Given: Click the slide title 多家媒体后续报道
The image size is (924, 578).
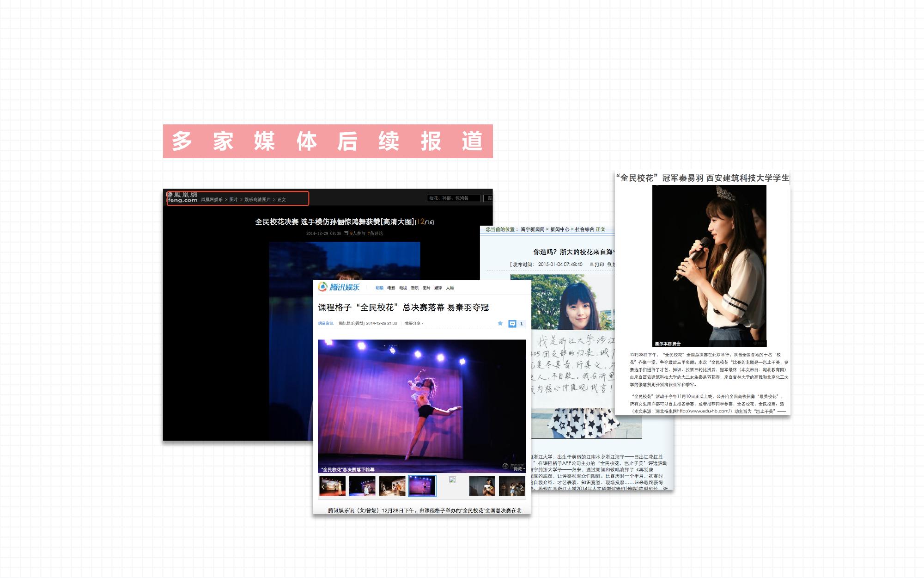Looking at the screenshot, I should (x=328, y=141).
